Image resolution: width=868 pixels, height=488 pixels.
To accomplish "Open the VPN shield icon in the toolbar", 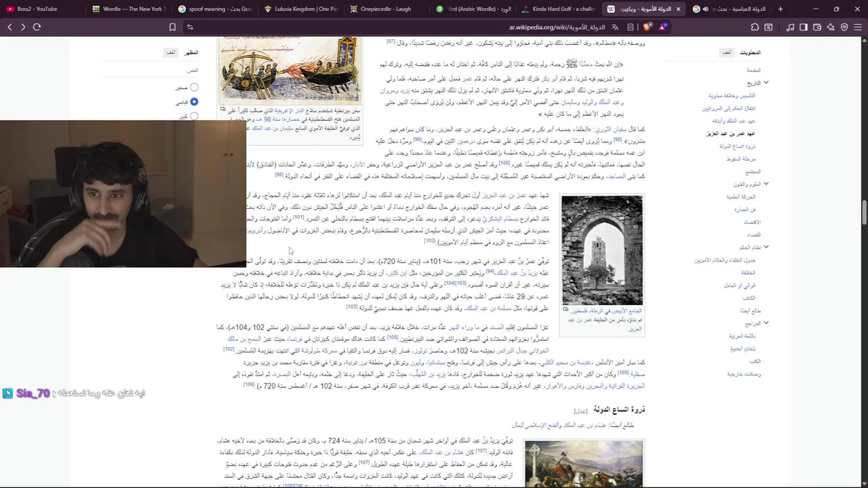I will tap(844, 27).
